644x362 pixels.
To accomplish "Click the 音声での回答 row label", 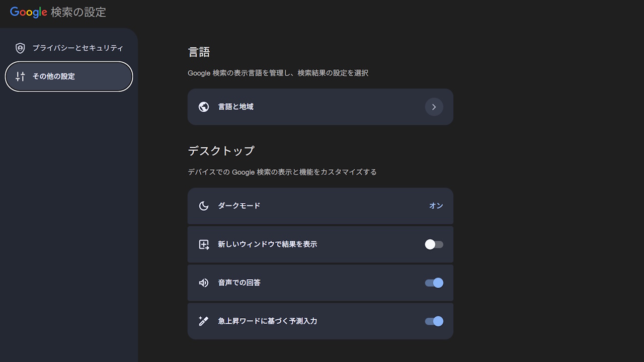I will [x=239, y=283].
